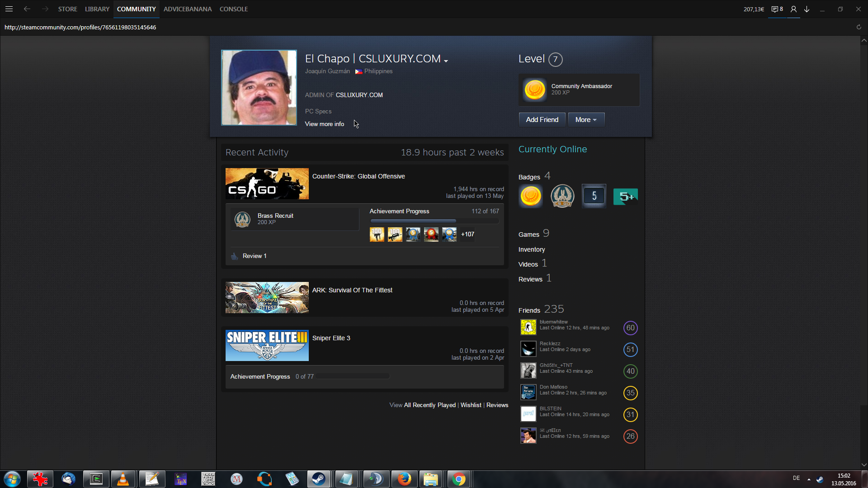Open the All Recently Played link
The width and height of the screenshot is (868, 488).
tap(429, 405)
